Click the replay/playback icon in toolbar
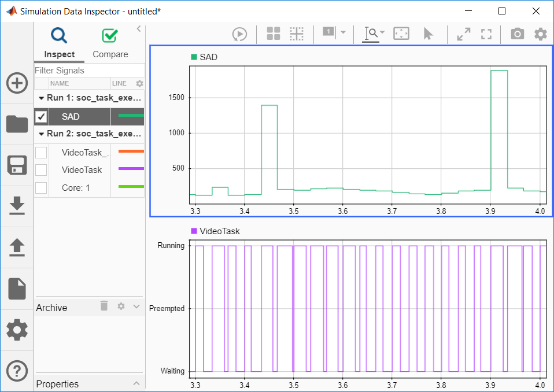Screen dimensions: 554x392 (x=239, y=34)
